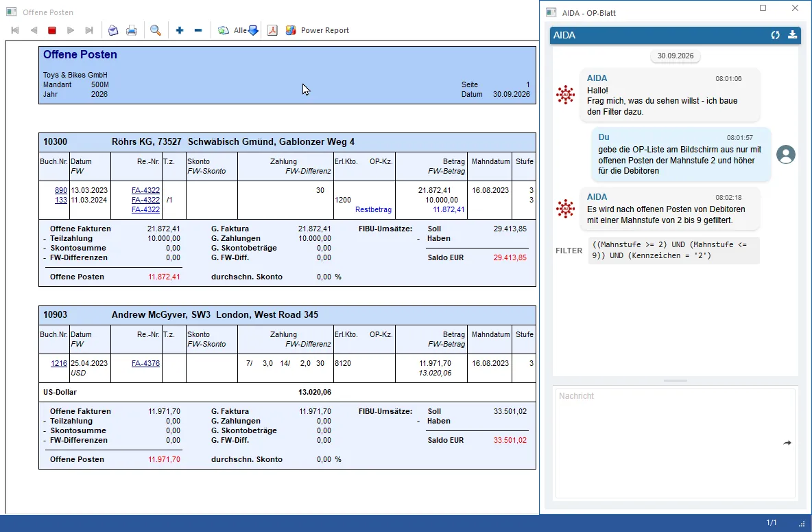812x532 pixels.
Task: Print the Offene Posten report
Action: [x=132, y=30]
